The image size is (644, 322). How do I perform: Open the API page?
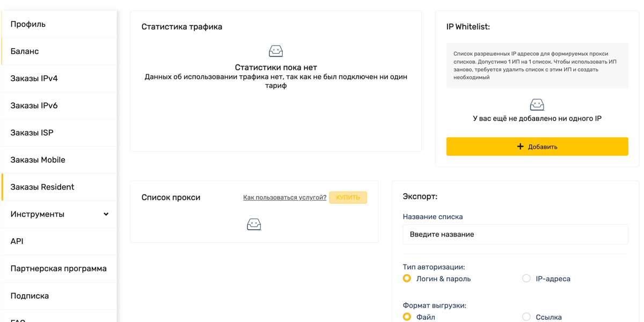[x=17, y=241]
